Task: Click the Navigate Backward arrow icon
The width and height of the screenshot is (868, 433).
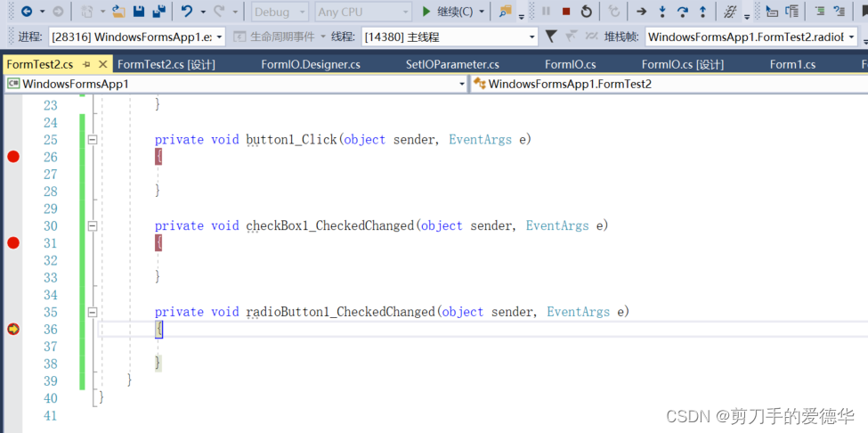Action: click(x=26, y=11)
